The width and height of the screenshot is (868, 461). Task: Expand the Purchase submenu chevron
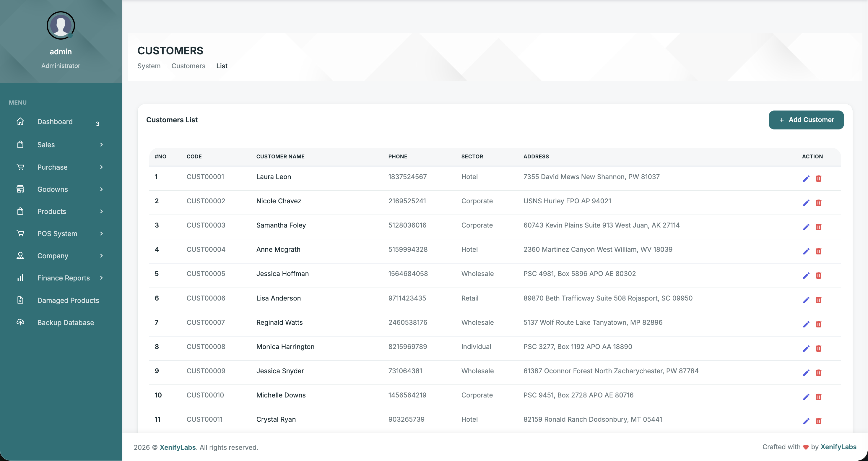(101, 167)
